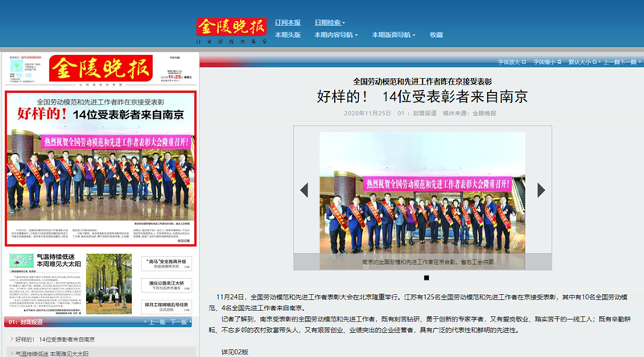The width and height of the screenshot is (644, 357).
Task: Expand the 日期检索 date search dropdown
Action: [x=330, y=23]
